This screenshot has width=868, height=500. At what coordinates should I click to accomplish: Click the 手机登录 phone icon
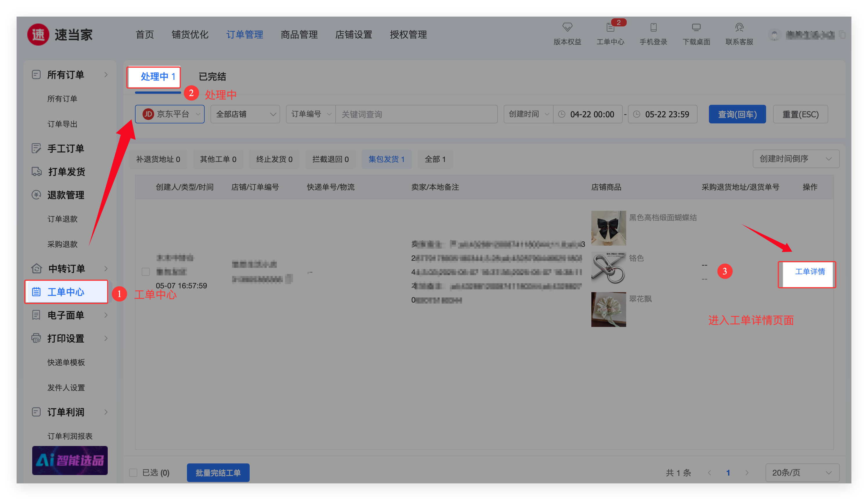(653, 28)
